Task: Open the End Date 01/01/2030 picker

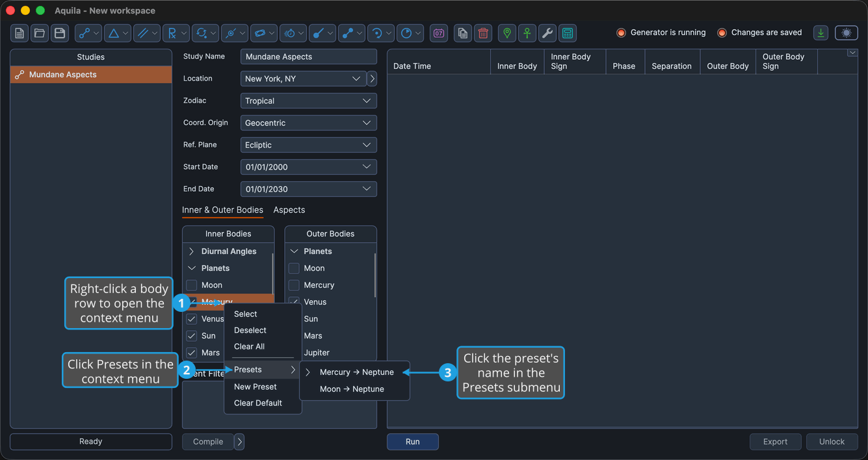Action: [309, 189]
